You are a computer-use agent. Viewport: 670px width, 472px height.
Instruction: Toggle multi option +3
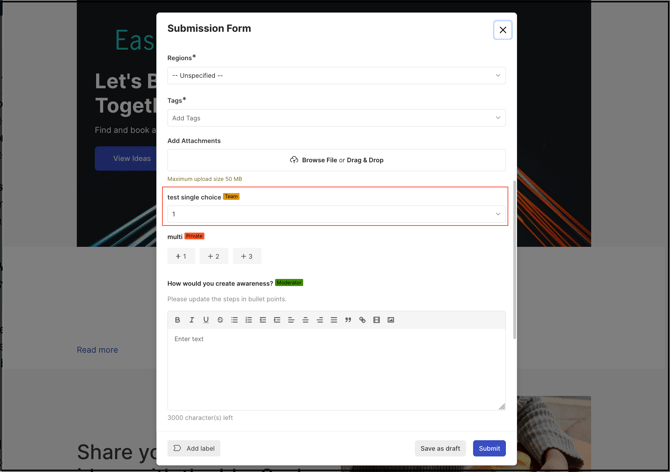click(x=247, y=256)
